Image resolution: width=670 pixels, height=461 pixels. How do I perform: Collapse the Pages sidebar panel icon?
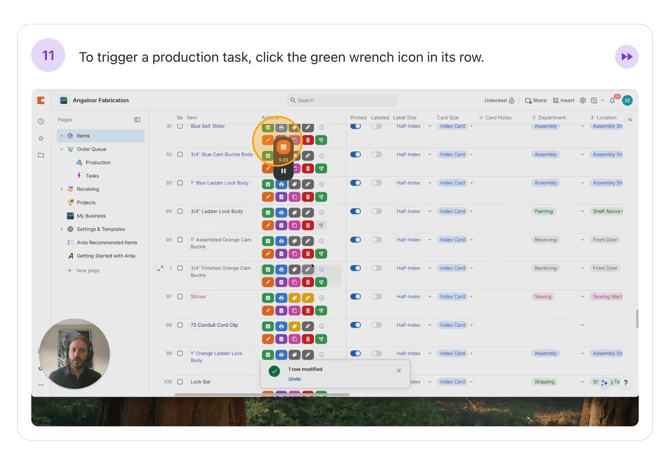tap(137, 120)
